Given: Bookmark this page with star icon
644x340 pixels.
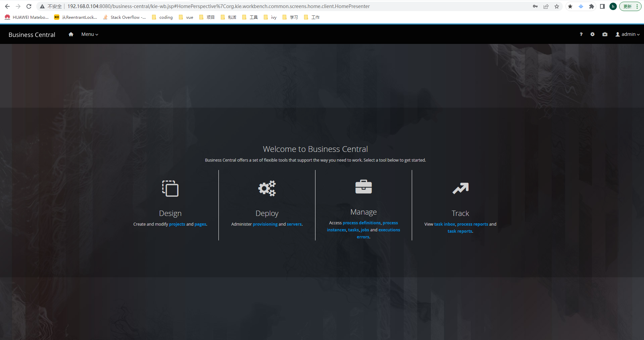Looking at the screenshot, I should pyautogui.click(x=557, y=6).
